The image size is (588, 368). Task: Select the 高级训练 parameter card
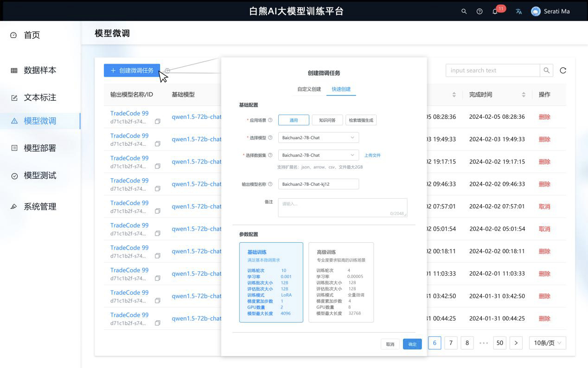341,282
